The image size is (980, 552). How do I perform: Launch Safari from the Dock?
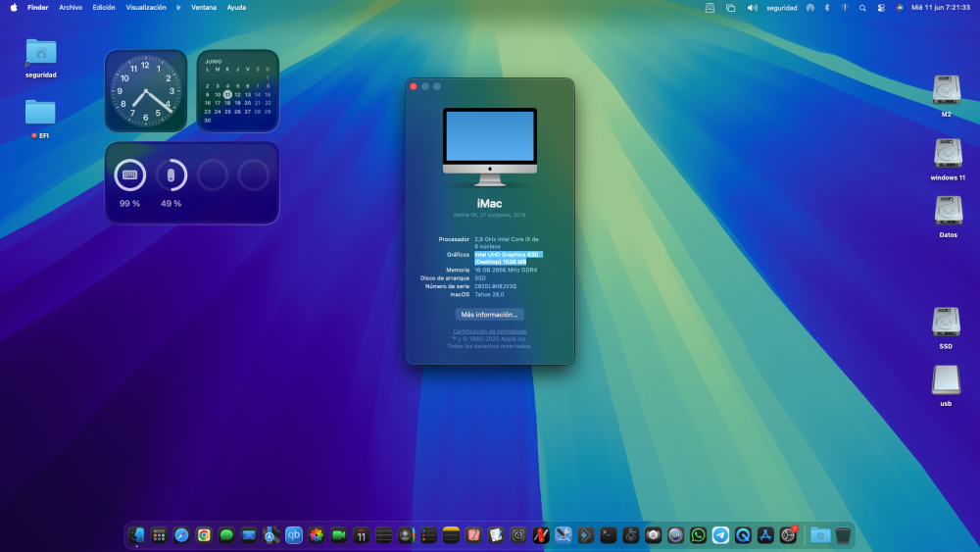coord(181,535)
